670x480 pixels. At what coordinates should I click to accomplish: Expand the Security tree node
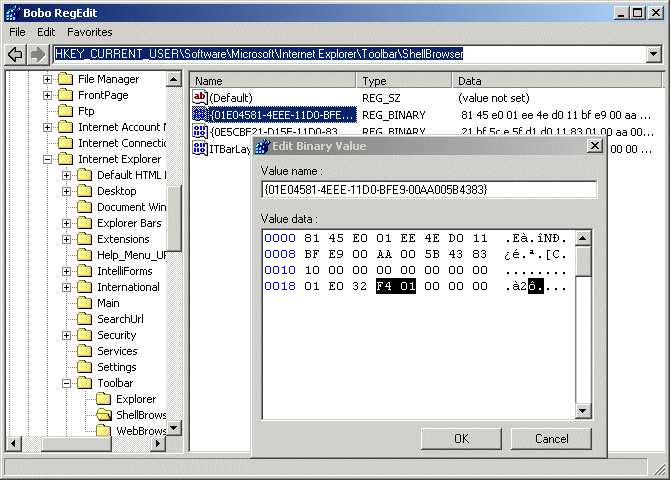67,335
